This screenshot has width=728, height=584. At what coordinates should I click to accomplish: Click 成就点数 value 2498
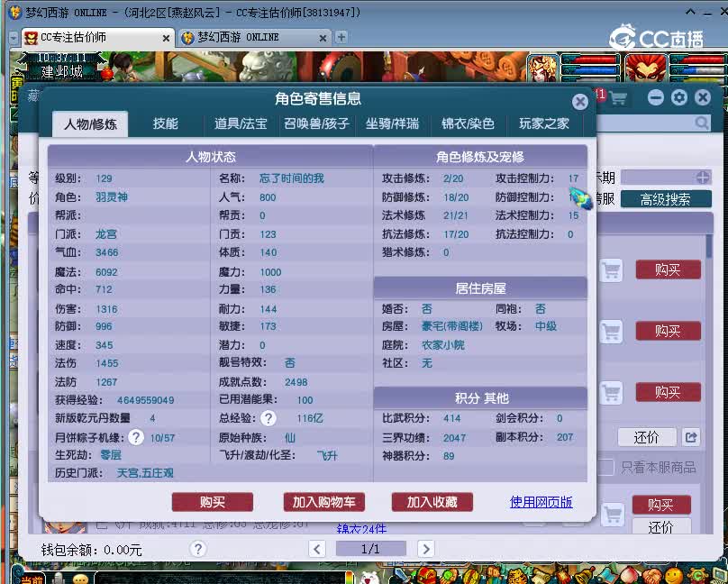296,382
